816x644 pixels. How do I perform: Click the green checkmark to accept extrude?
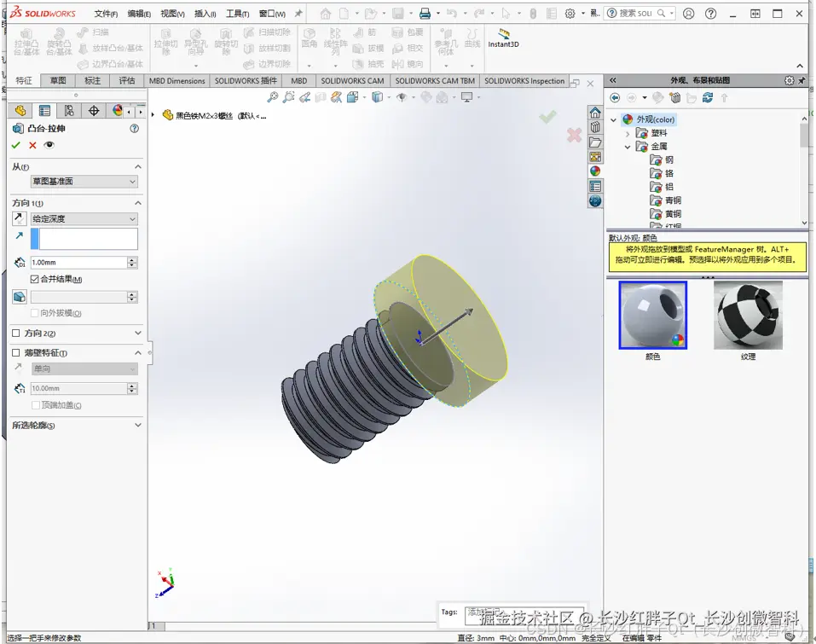point(15,145)
